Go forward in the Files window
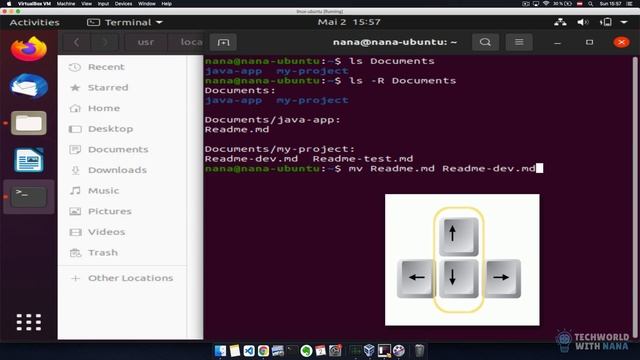This screenshot has width=640, height=360. [x=105, y=42]
